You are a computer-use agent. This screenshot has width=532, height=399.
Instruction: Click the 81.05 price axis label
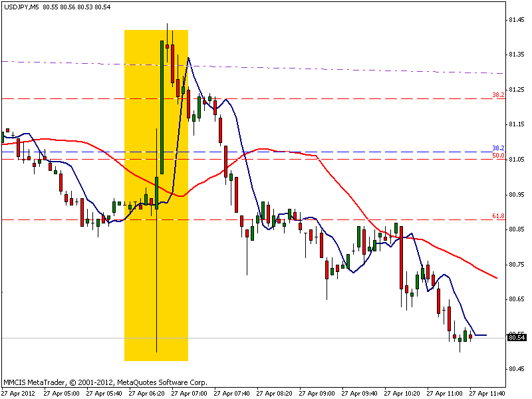517,160
